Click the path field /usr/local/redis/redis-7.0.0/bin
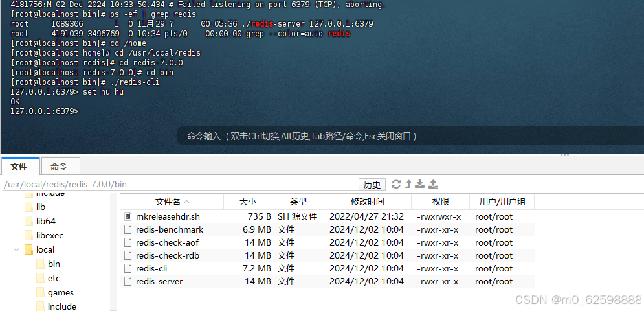Image resolution: width=644 pixels, height=311 pixels. [x=180, y=184]
